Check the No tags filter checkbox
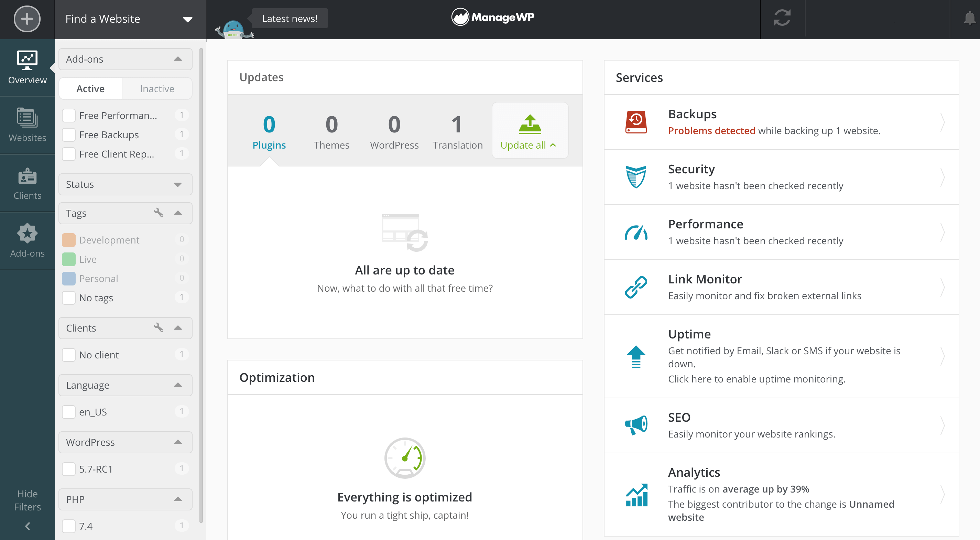980x540 pixels. coord(68,297)
